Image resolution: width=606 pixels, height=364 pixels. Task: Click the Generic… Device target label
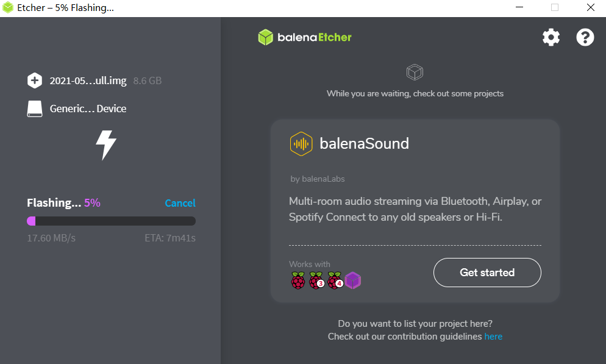click(88, 109)
